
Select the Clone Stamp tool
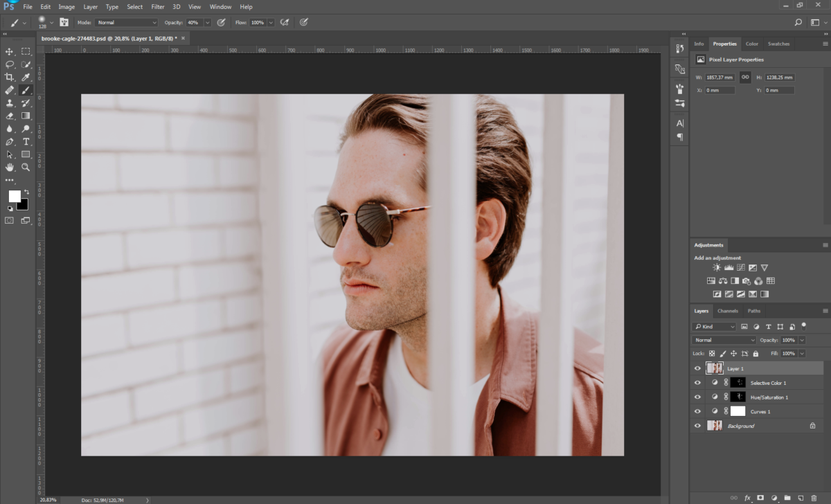10,103
